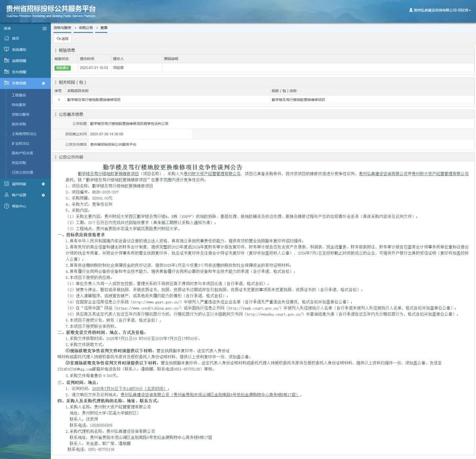The image size is (476, 459).
Task: Expand the 诚信档案 menu arrow
Action: (43, 184)
